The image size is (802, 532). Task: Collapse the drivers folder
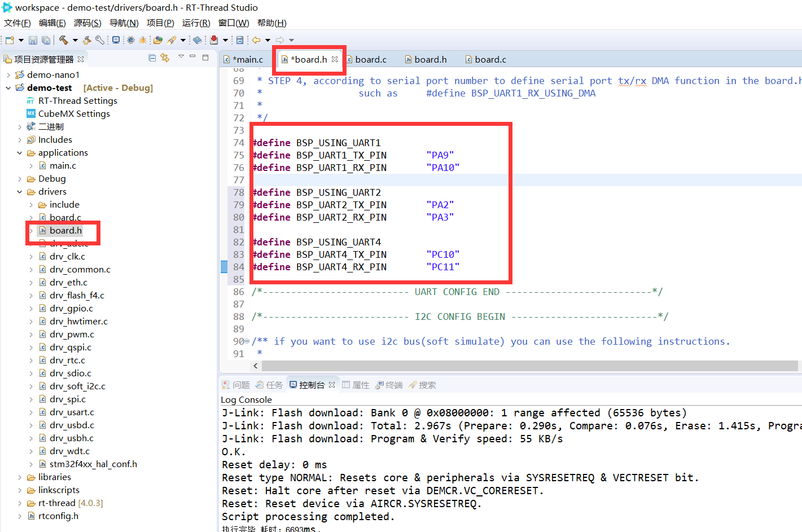point(19,192)
